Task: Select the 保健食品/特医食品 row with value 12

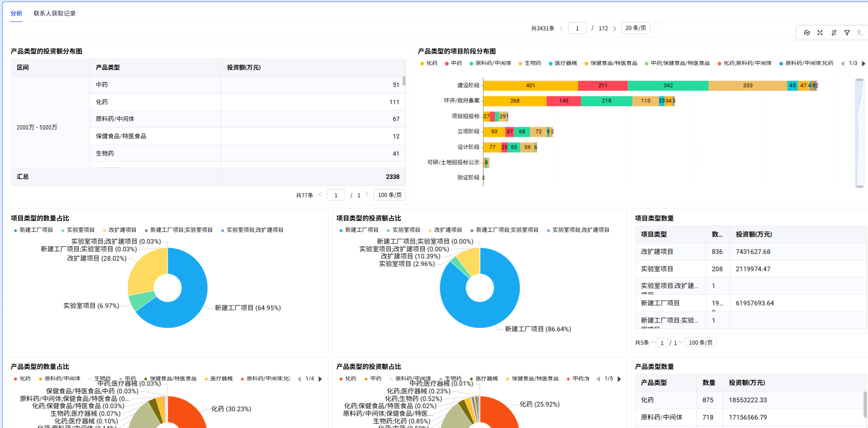Action: (248, 136)
